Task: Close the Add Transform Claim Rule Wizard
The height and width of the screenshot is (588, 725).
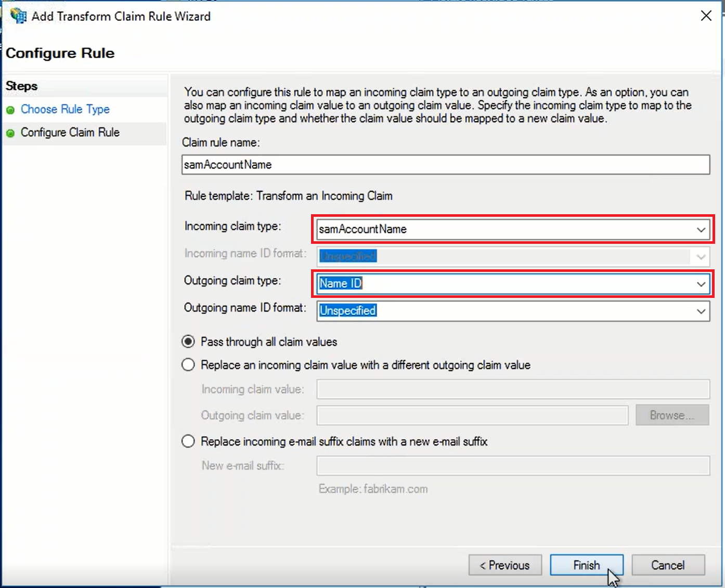Action: (x=706, y=16)
